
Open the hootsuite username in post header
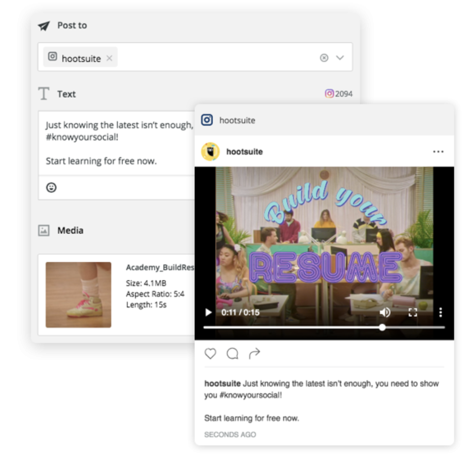(x=244, y=152)
